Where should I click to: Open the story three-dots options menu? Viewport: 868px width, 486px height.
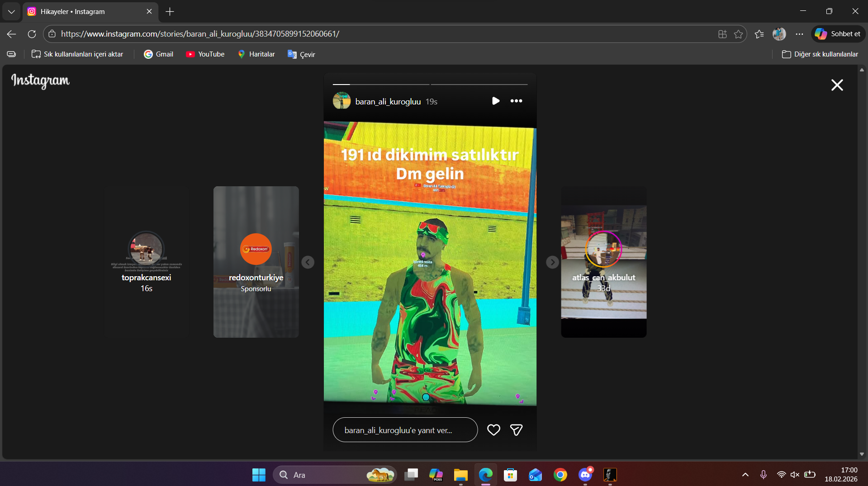(x=516, y=101)
